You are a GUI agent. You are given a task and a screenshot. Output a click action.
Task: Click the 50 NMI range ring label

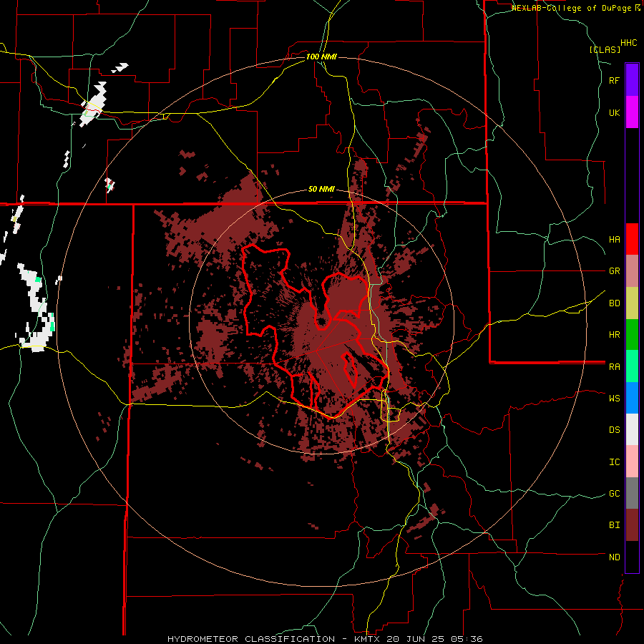coord(321,190)
